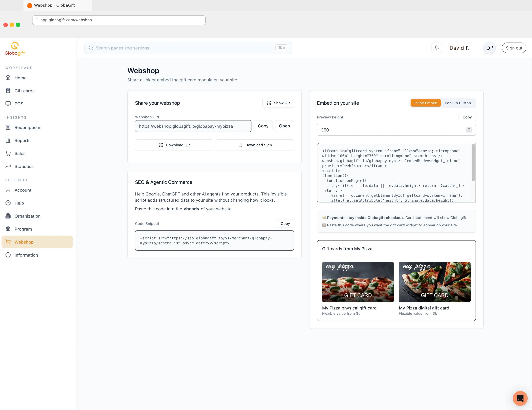Click the browser tab favicon

tap(30, 5)
